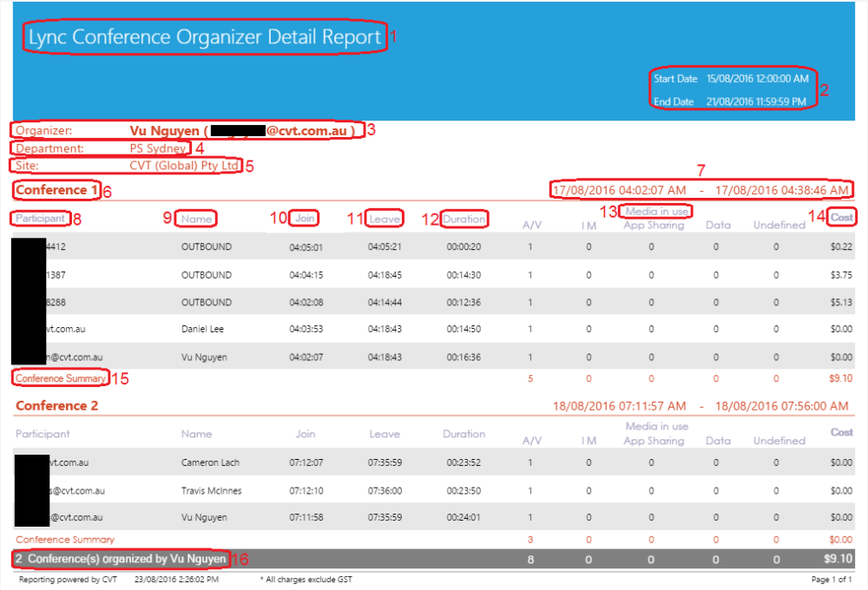The height and width of the screenshot is (590, 868).
Task: Click the leave time 07:36:00
Action: [385, 491]
